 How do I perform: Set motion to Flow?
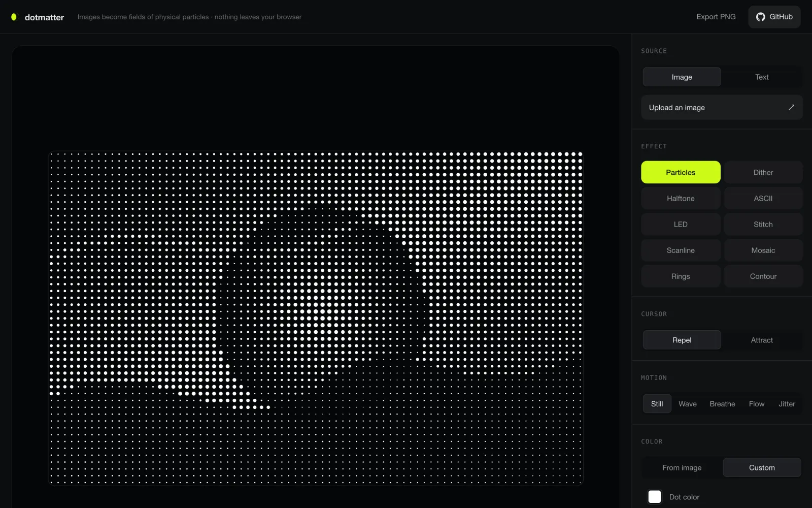coord(756,404)
